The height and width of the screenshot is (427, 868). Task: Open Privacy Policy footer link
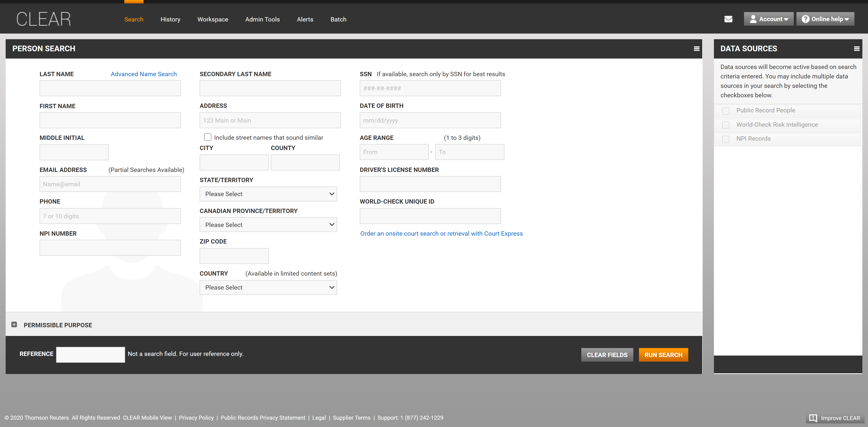click(x=196, y=418)
